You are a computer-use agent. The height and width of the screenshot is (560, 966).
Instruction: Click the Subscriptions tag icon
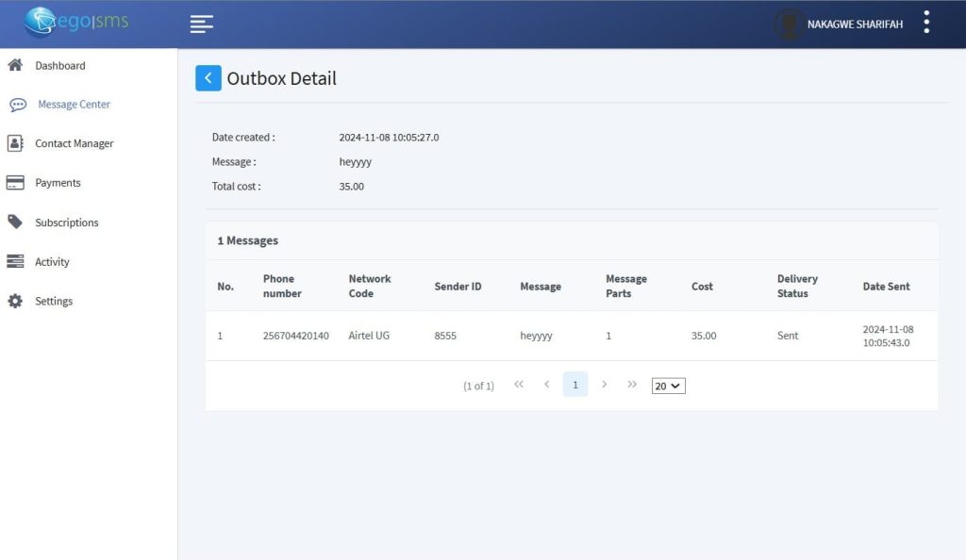(x=15, y=222)
